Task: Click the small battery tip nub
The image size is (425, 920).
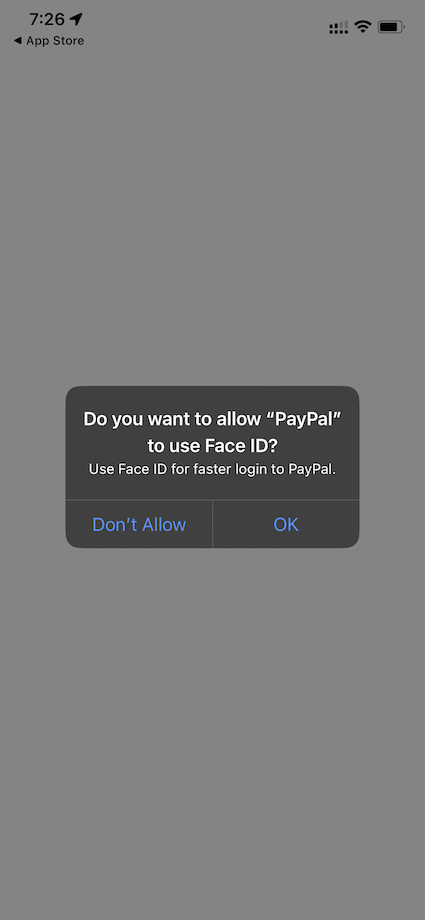Action: [x=404, y=27]
